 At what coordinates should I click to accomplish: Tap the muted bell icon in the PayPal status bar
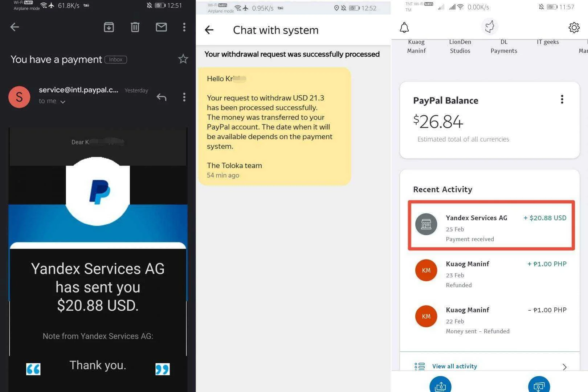click(x=542, y=7)
